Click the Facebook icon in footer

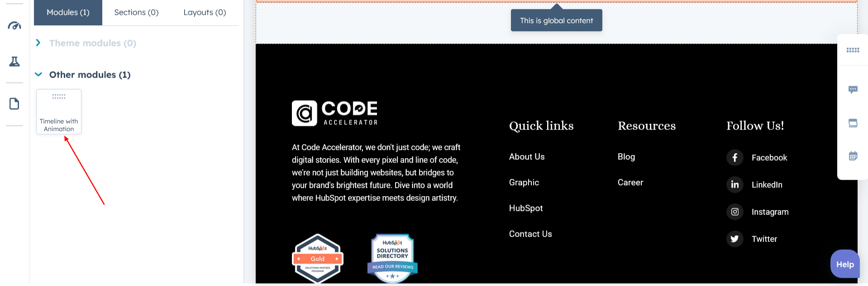[x=734, y=158]
